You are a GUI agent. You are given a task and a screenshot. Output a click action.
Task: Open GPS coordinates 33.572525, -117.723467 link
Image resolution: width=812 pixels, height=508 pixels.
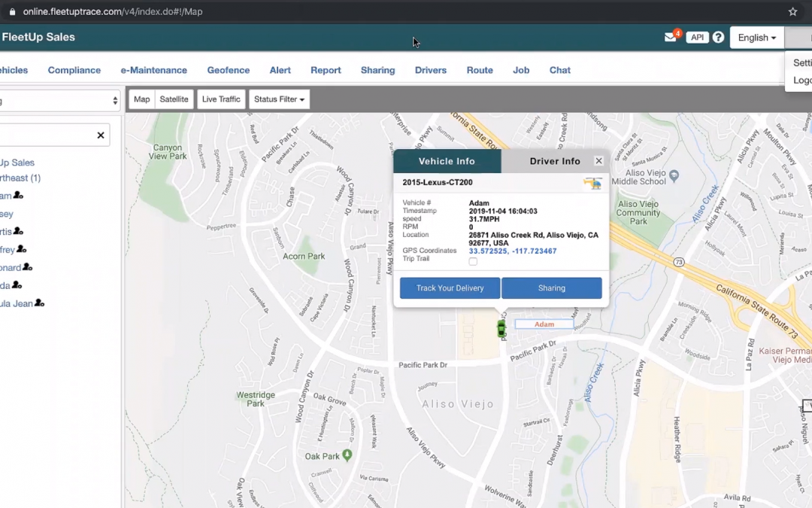pyautogui.click(x=513, y=251)
